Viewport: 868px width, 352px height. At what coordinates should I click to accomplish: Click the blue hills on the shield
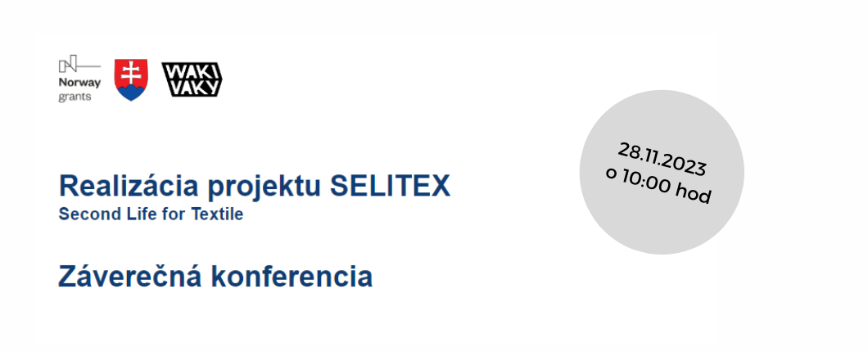[x=131, y=92]
